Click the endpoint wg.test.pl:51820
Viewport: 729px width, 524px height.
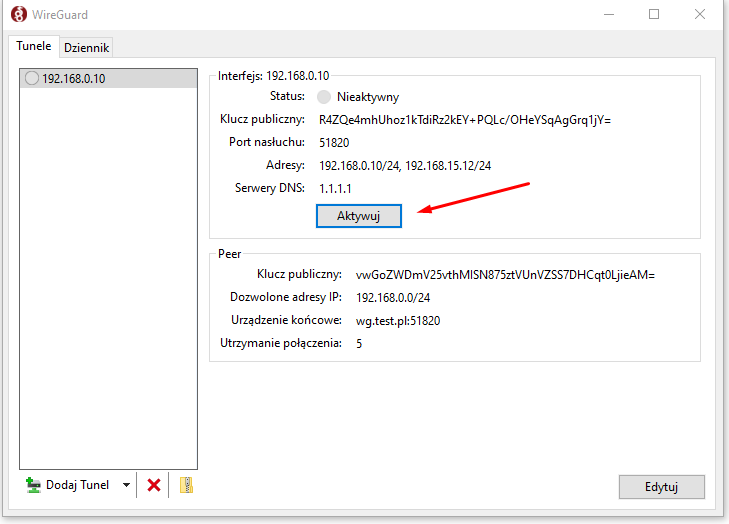click(397, 321)
